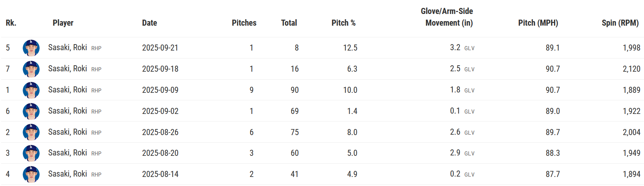This screenshot has width=644, height=186.
Task: Click player headshot in 2025-09-02 row
Action: 31,111
